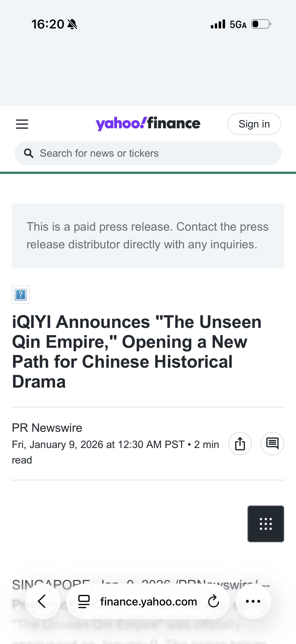Tap the dark grid dots button
Viewport: 296px width, 644px height.
click(266, 524)
